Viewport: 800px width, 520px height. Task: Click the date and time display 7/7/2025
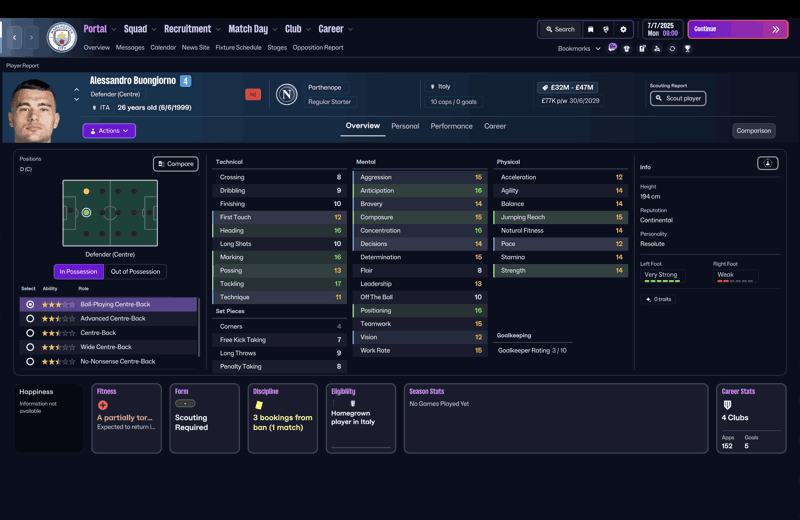point(662,29)
